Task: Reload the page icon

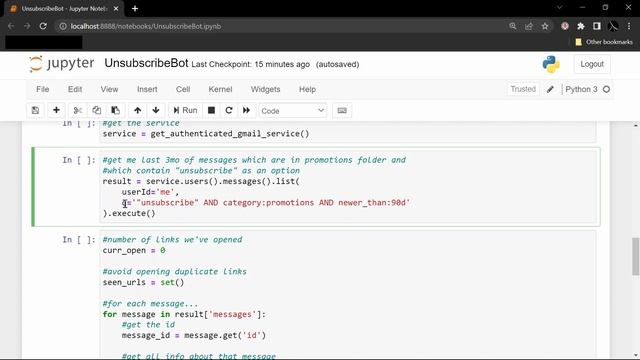Action: pos(43,26)
